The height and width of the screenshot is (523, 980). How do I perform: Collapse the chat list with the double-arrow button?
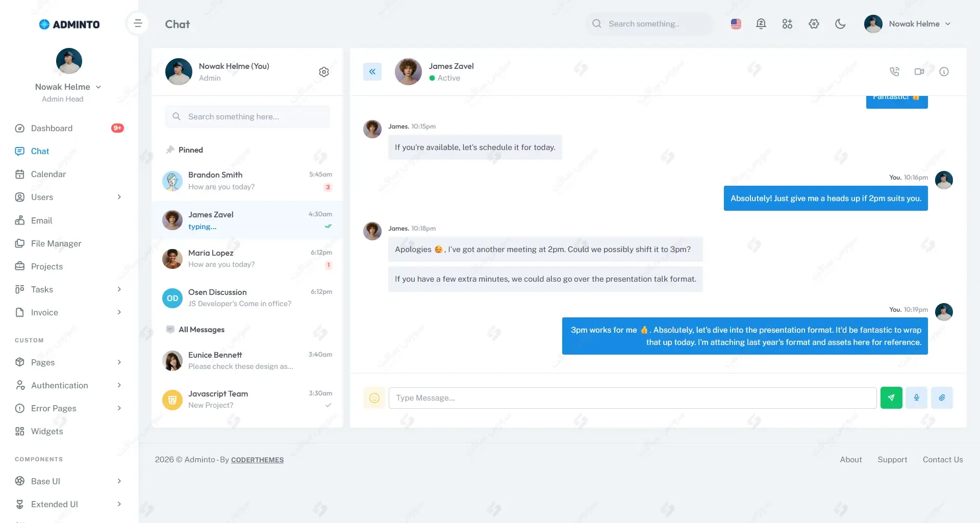click(x=372, y=72)
